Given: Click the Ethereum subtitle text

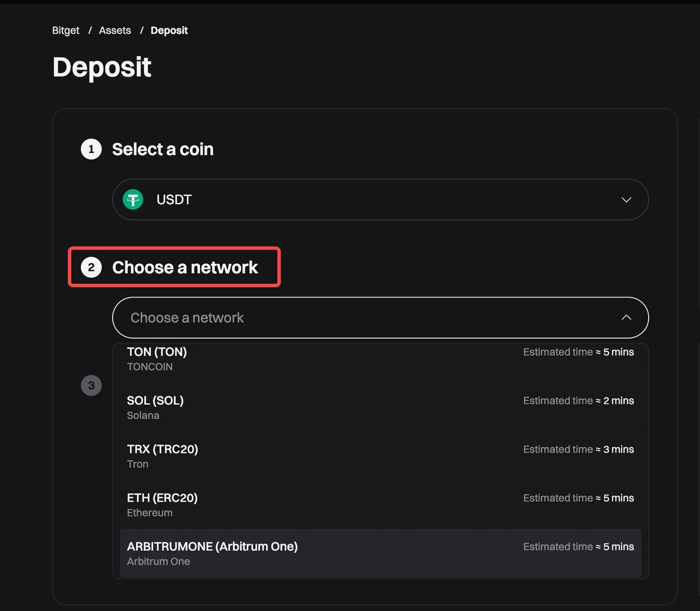Looking at the screenshot, I should 150,513.
